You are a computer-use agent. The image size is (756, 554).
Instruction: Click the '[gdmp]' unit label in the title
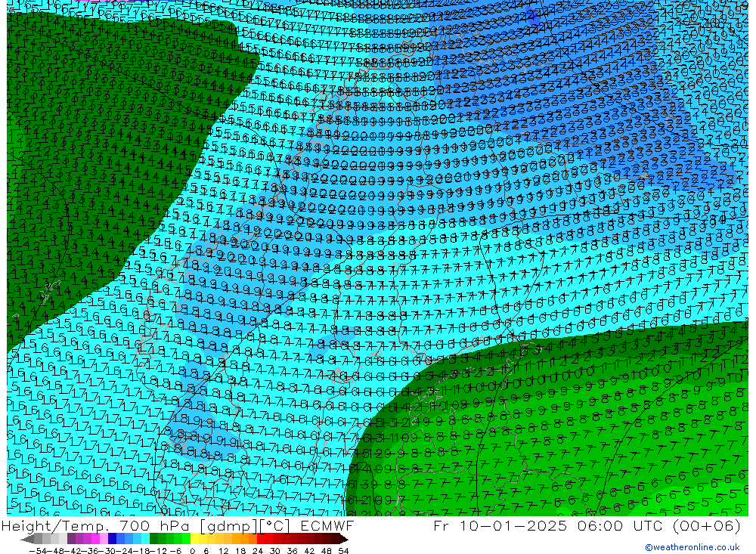[228, 525]
